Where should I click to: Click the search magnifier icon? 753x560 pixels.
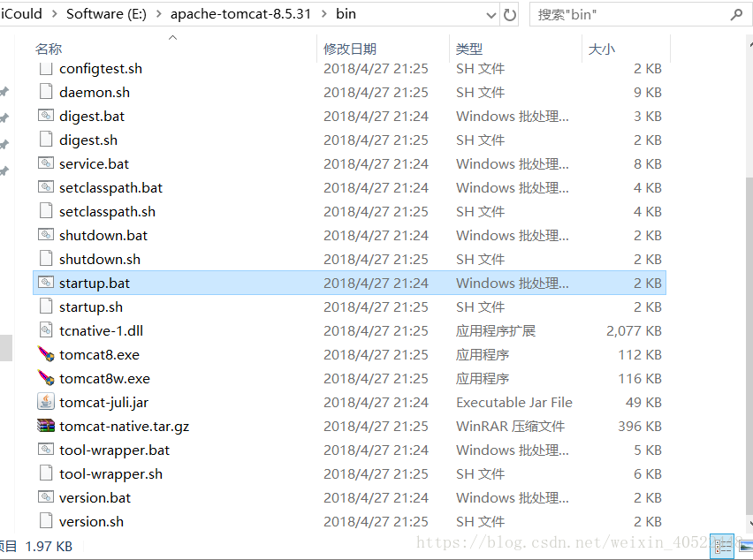pos(735,15)
